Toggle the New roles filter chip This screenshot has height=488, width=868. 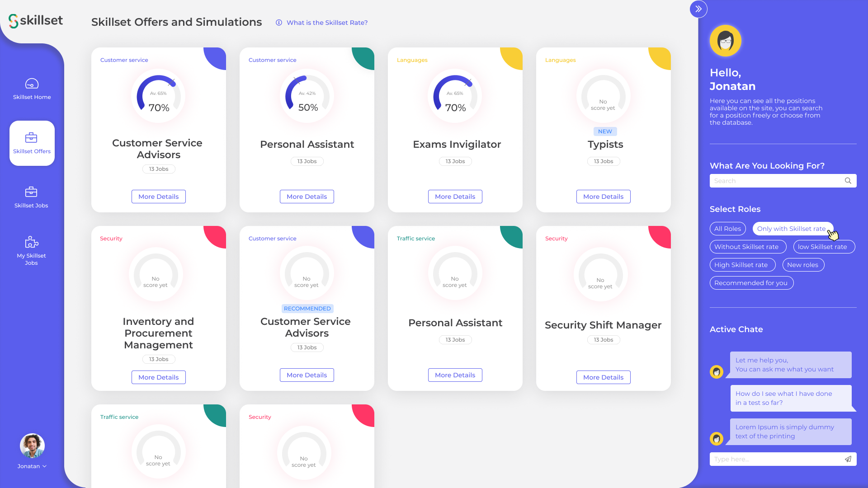coord(803,265)
